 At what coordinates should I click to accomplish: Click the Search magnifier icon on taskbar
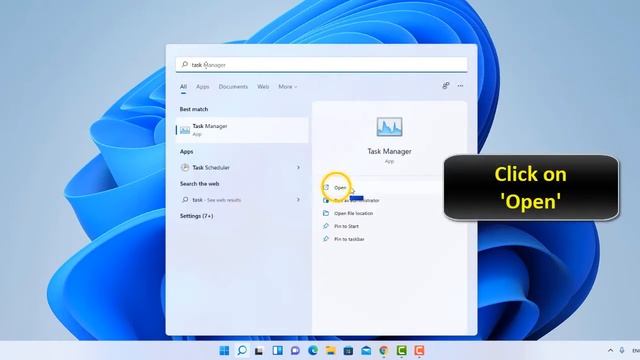point(242,350)
